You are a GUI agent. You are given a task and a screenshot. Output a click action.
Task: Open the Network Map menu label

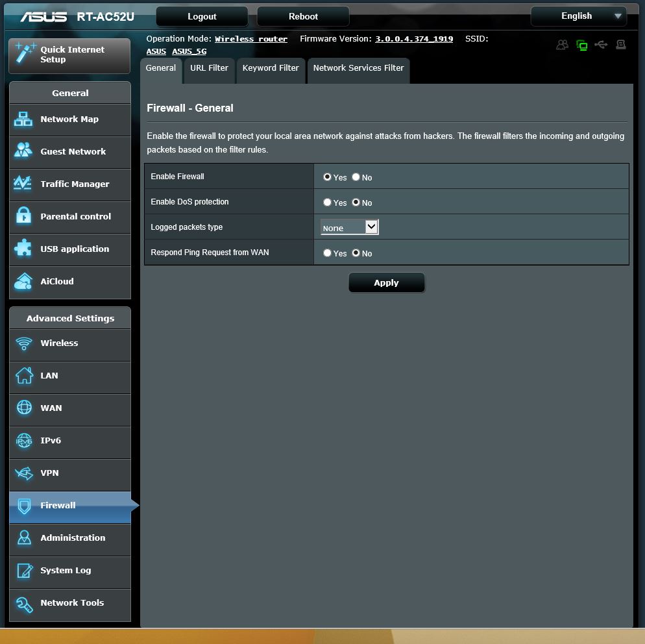(x=69, y=119)
